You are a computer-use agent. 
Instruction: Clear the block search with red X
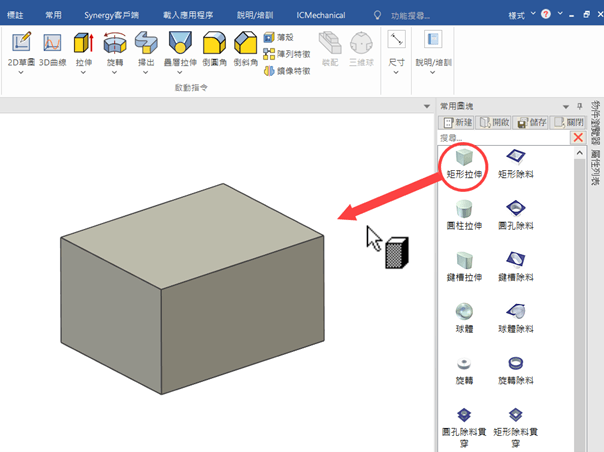(x=578, y=138)
